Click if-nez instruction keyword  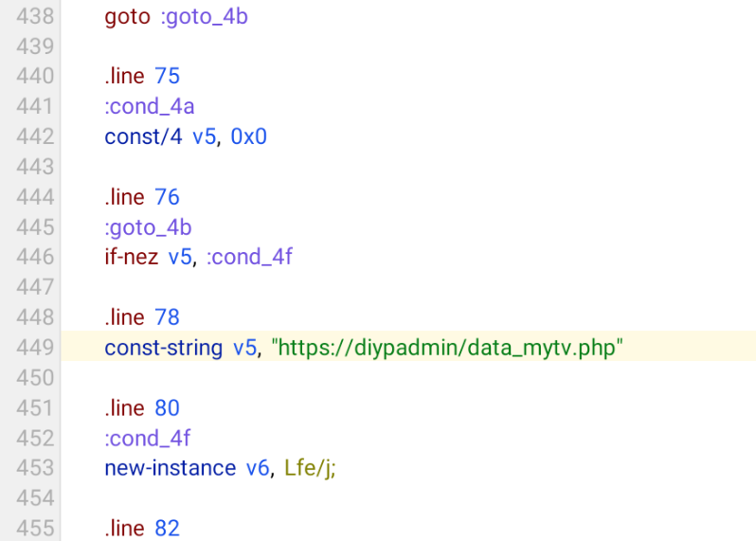[x=131, y=257]
